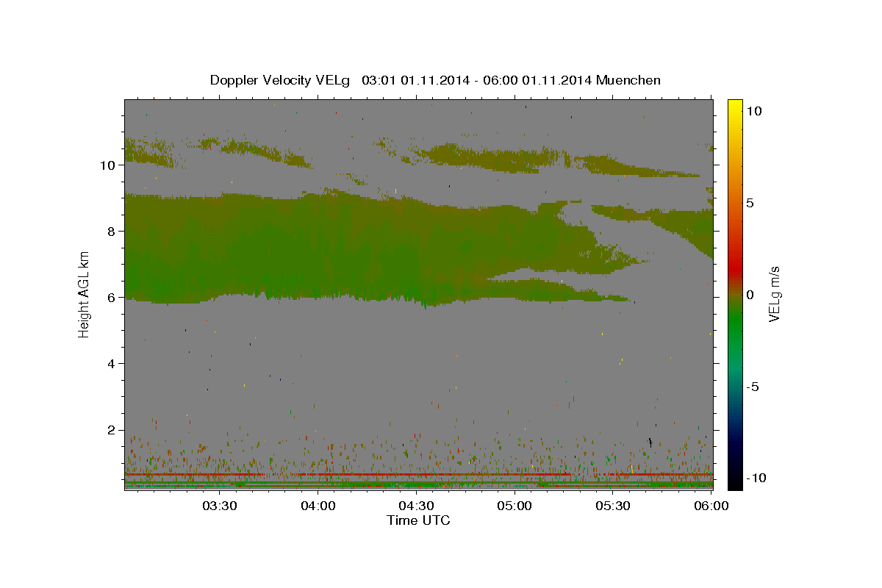
Task: Click the height tick label '10'
Action: tap(107, 165)
